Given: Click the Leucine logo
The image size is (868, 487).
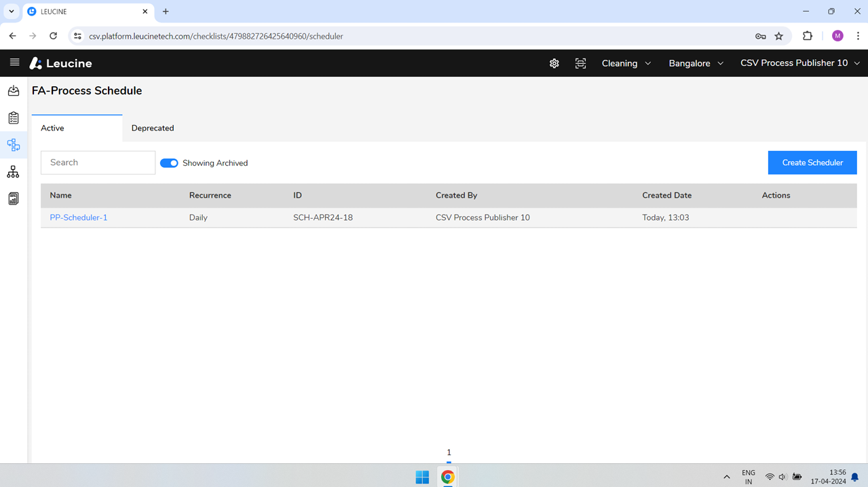Looking at the screenshot, I should pos(61,63).
